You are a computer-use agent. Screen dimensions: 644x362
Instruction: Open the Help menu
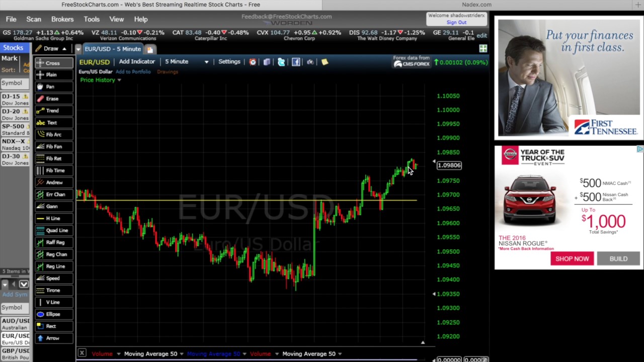(x=141, y=19)
